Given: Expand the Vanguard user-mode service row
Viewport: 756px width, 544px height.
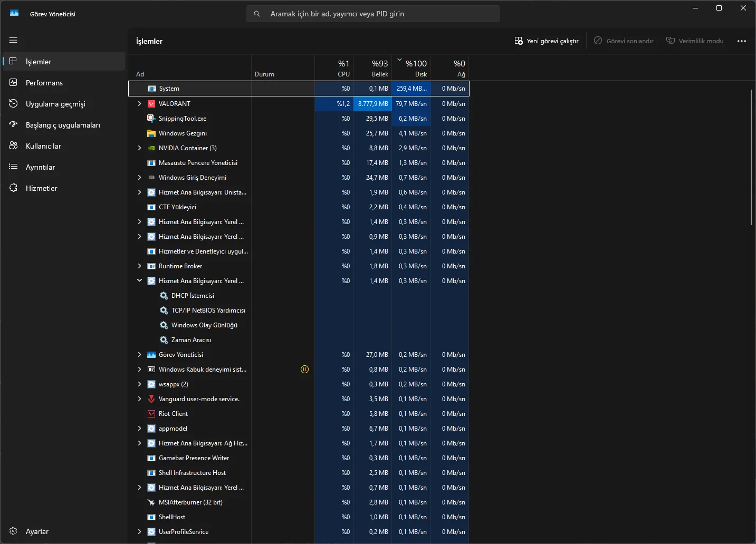Looking at the screenshot, I should pos(139,399).
